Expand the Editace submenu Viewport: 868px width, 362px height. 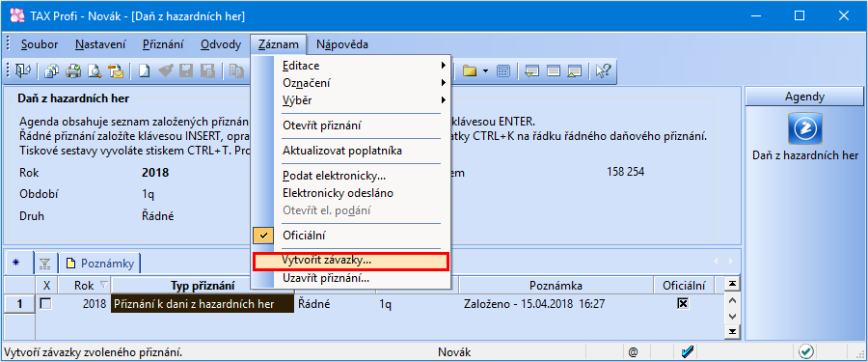pos(351,66)
